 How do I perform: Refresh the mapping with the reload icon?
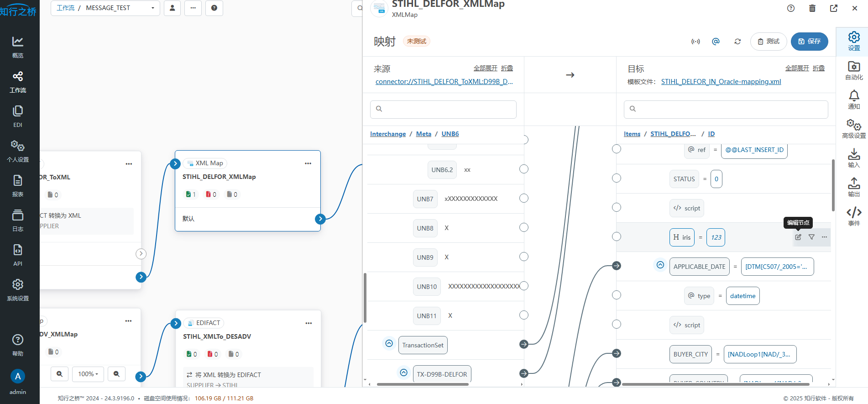click(737, 42)
